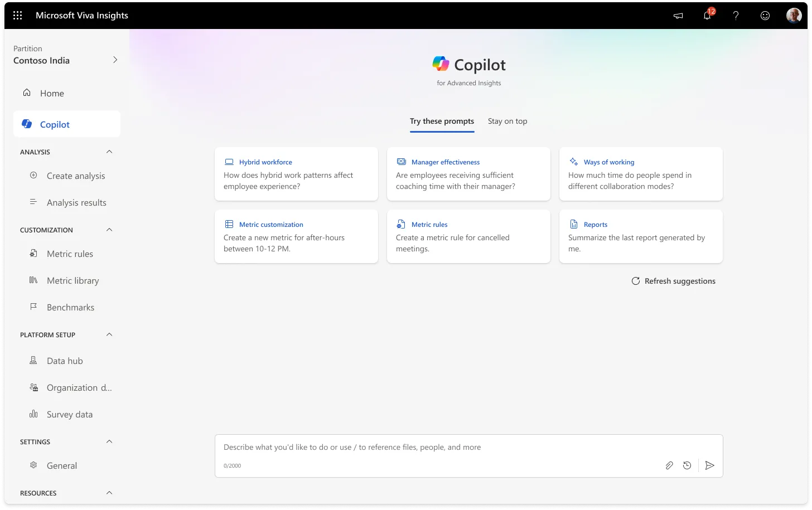Open the app launcher waffle icon

[17, 16]
